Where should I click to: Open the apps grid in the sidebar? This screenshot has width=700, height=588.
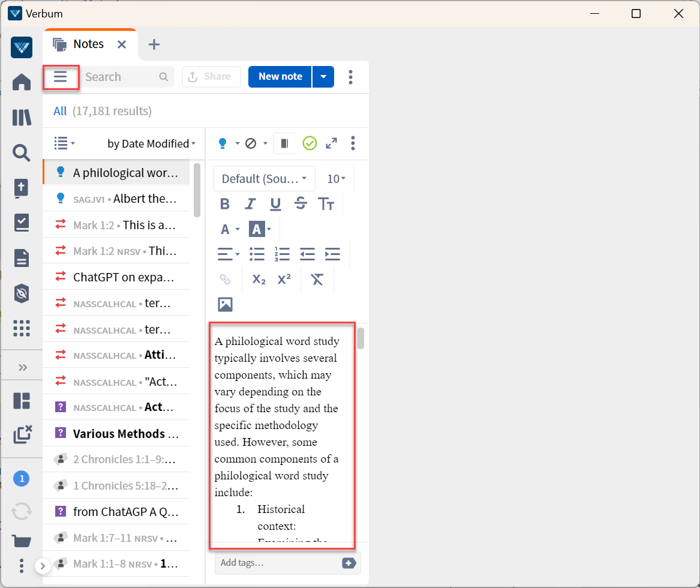[22, 328]
